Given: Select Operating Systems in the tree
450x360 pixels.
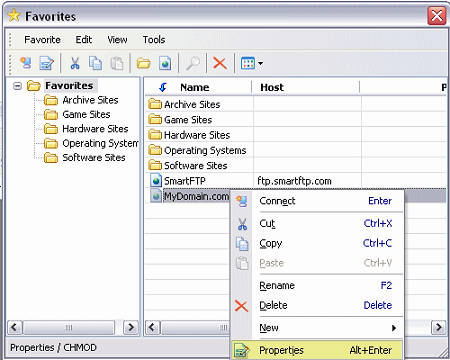Looking at the screenshot, I should tap(100, 143).
